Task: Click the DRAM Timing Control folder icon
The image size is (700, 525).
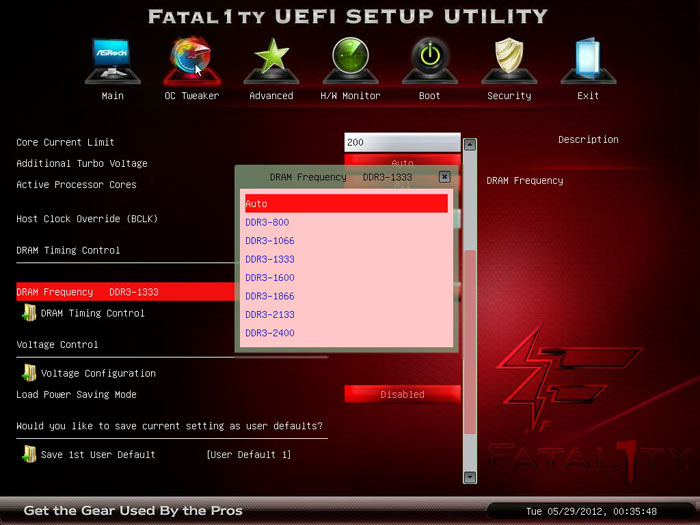Action: [29, 312]
